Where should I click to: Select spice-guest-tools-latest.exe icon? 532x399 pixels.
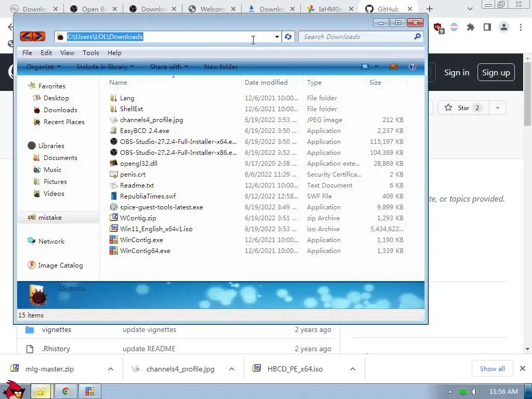(x=114, y=207)
